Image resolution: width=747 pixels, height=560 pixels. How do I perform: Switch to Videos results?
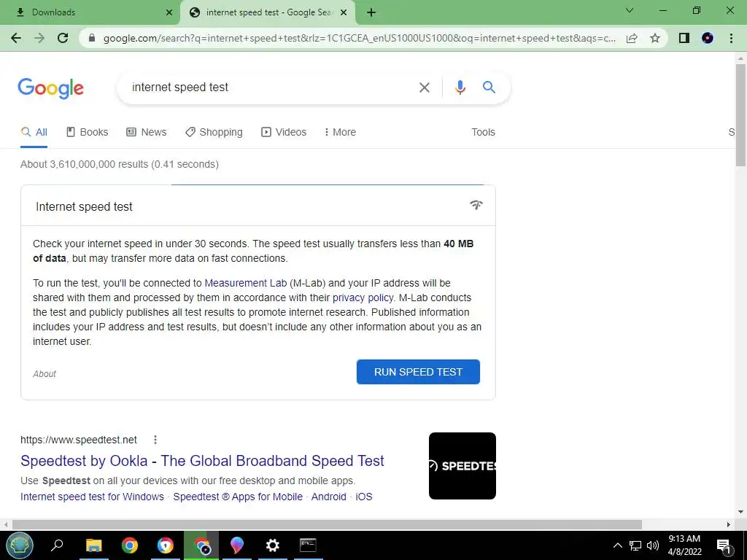284,133
